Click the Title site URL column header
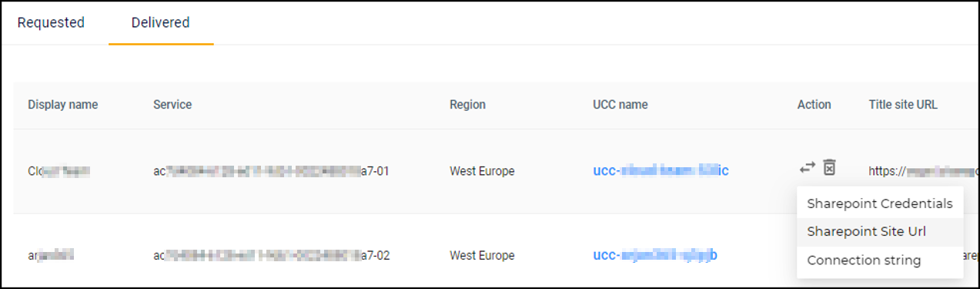 click(903, 105)
